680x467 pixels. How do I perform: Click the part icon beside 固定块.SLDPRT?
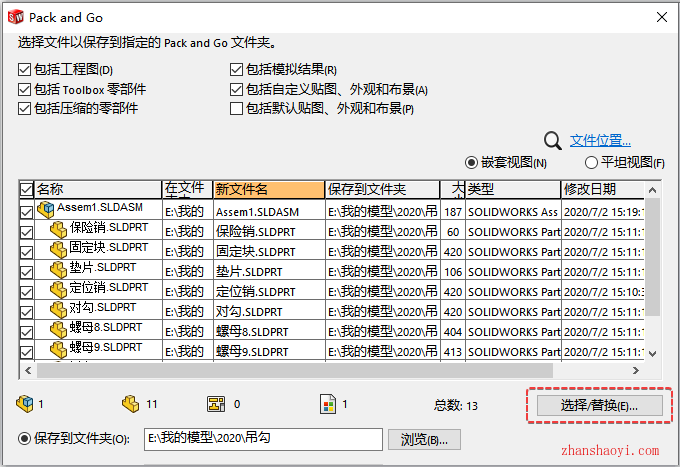tap(58, 250)
